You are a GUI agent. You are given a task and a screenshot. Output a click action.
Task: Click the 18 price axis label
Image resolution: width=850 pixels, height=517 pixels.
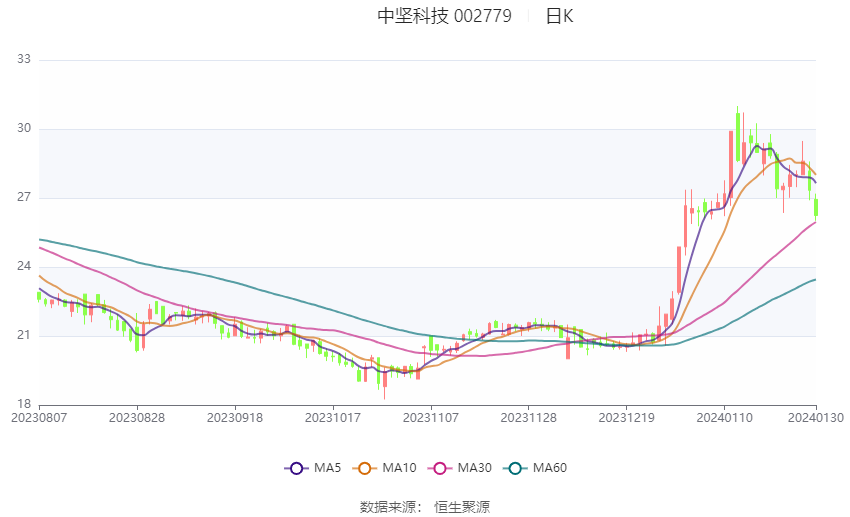pos(24,404)
